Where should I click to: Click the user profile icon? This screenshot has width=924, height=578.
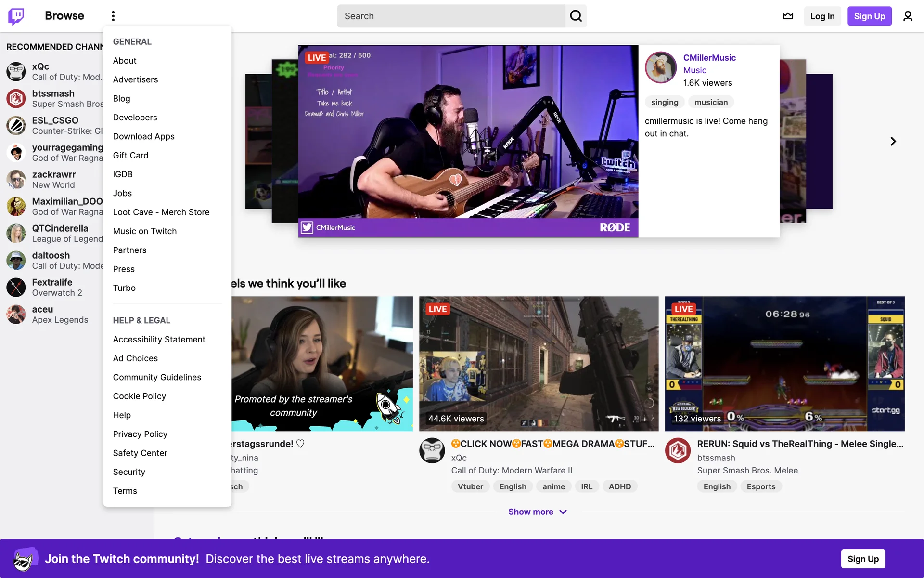(908, 16)
